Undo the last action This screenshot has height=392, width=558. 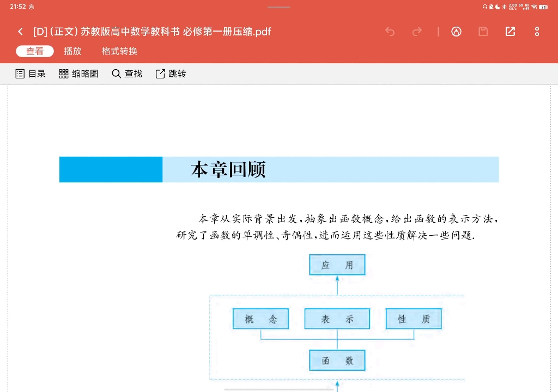[x=390, y=32]
